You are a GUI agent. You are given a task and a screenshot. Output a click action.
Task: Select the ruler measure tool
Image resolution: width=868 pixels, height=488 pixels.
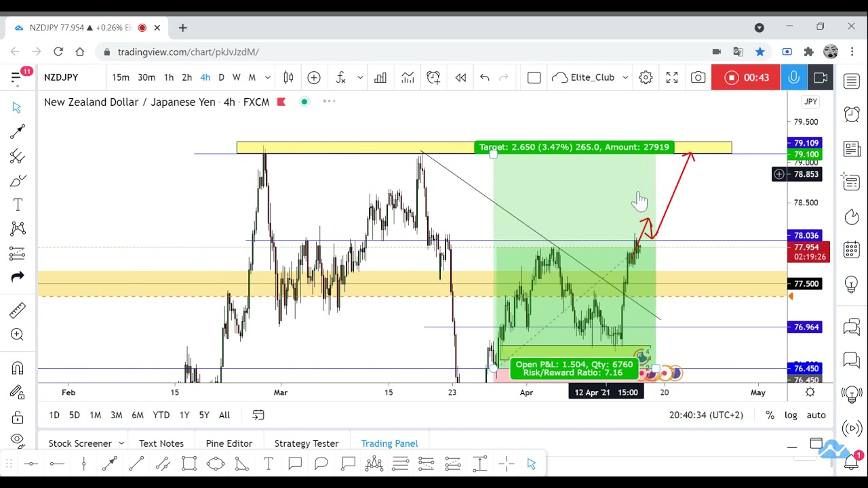click(x=18, y=310)
